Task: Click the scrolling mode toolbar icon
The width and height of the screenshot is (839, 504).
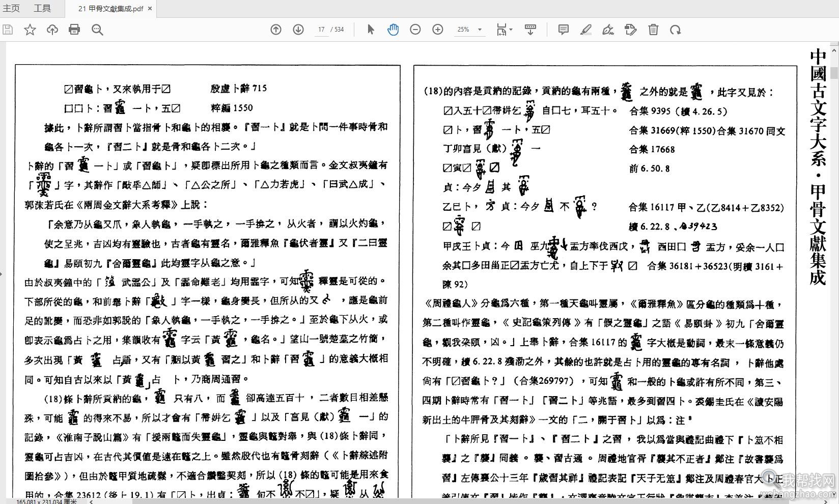Action: [530, 30]
